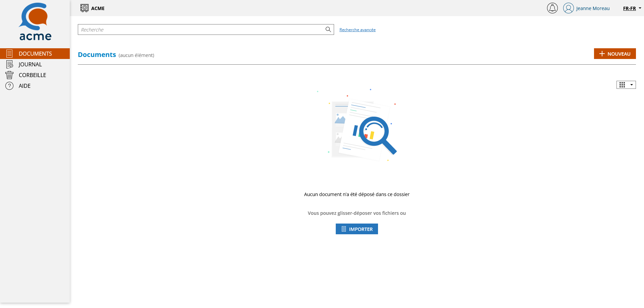
Task: Expand the grid view mode dropdown
Action: click(x=626, y=85)
